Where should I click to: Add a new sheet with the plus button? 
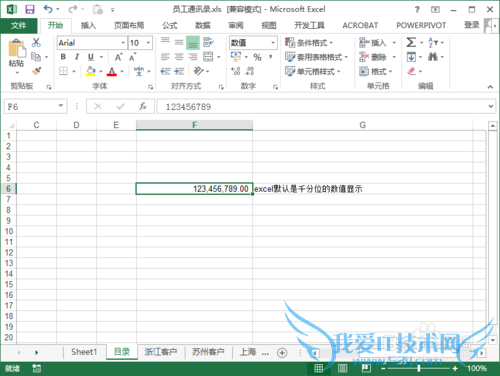pyautogui.click(x=282, y=352)
